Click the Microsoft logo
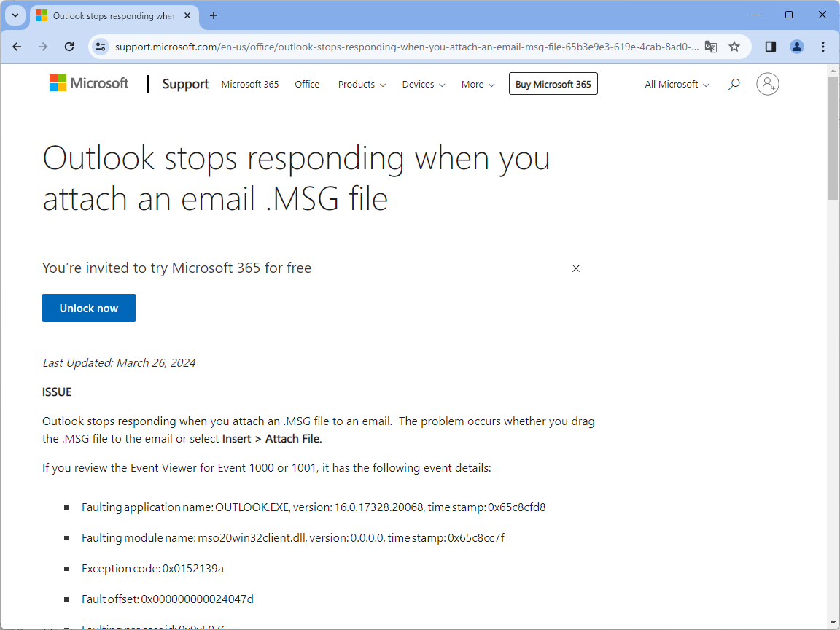Image resolution: width=840 pixels, height=630 pixels. 89,84
